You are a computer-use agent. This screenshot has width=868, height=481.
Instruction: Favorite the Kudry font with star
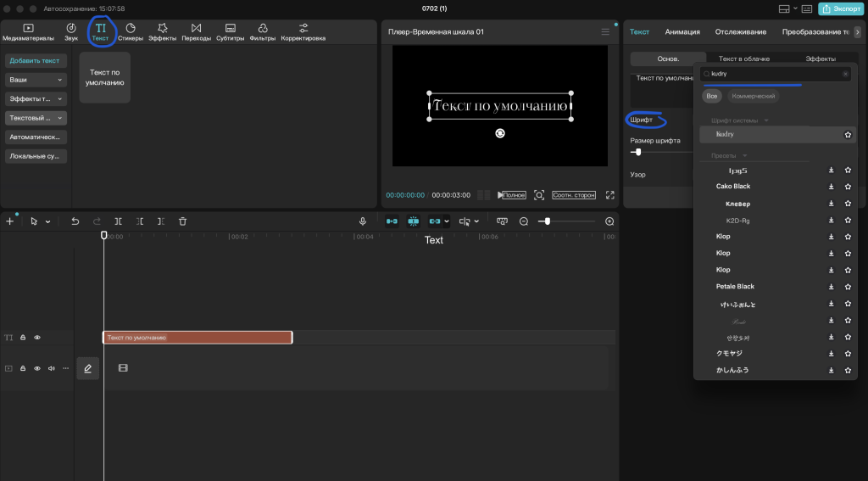[848, 135]
